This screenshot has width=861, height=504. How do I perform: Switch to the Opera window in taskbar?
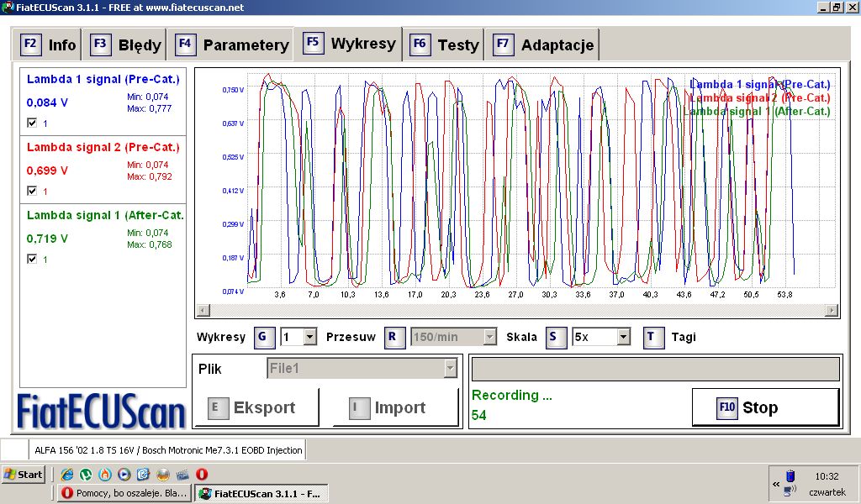point(124,493)
